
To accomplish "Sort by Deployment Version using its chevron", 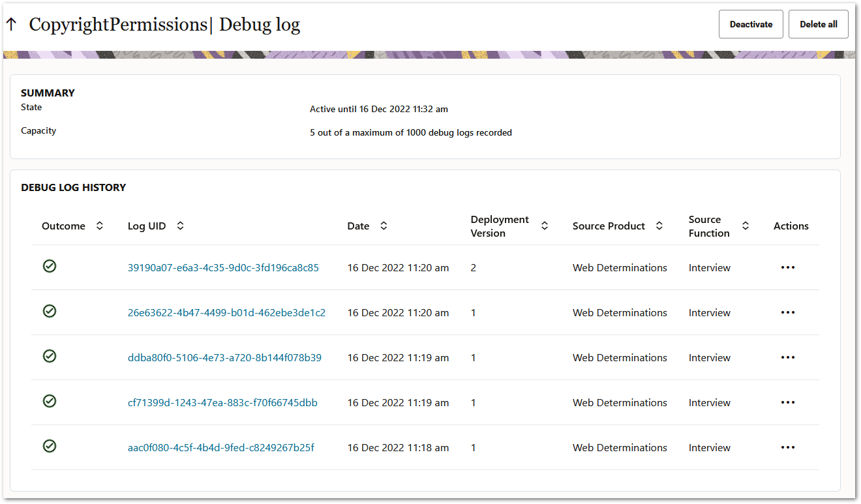I will point(545,225).
